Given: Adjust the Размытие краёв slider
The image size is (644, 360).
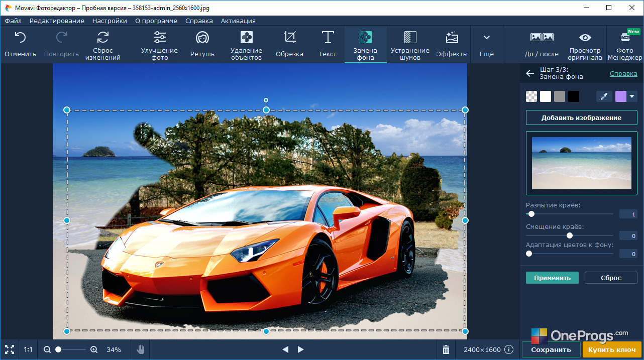Looking at the screenshot, I should coord(531,214).
